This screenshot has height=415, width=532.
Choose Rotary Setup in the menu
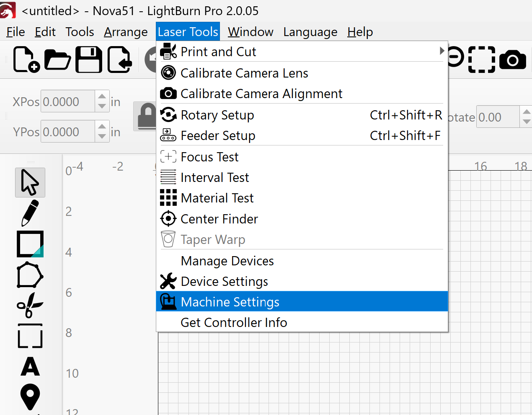(217, 115)
